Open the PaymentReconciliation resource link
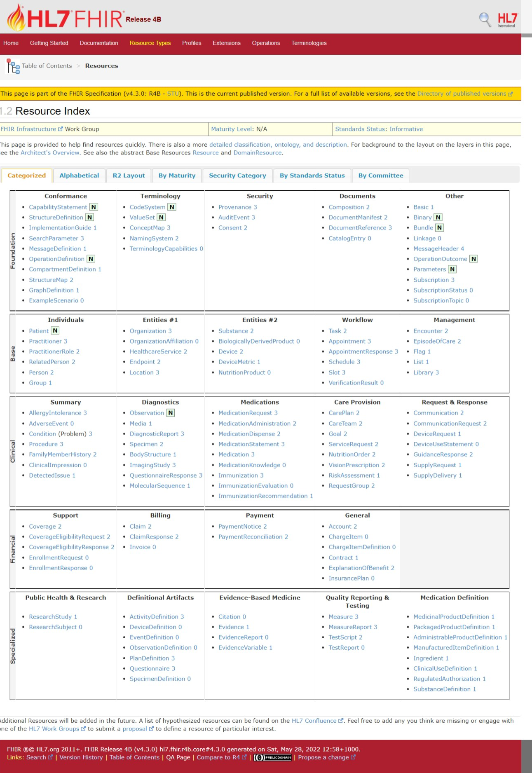The image size is (532, 773). pos(251,537)
